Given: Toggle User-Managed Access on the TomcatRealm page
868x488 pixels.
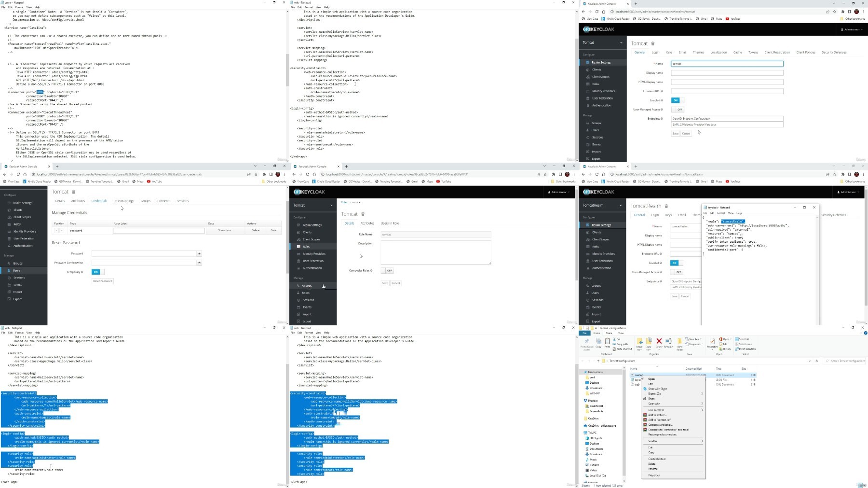Looking at the screenshot, I should coord(677,272).
